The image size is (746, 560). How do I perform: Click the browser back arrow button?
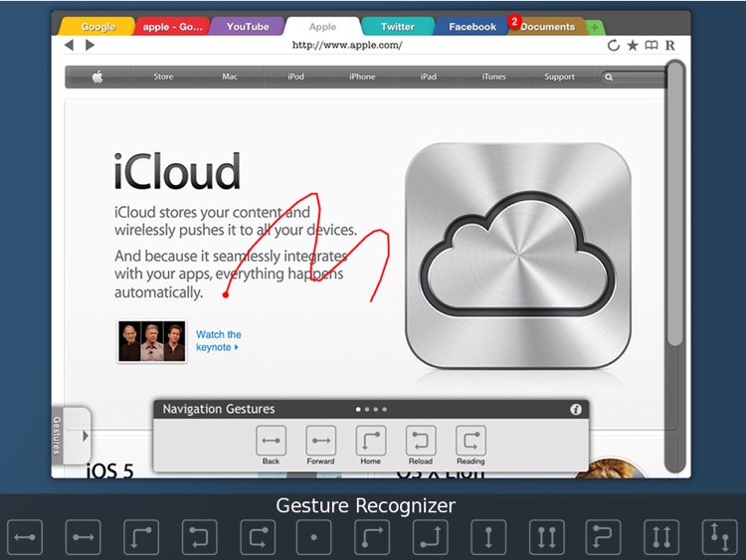[x=69, y=46]
